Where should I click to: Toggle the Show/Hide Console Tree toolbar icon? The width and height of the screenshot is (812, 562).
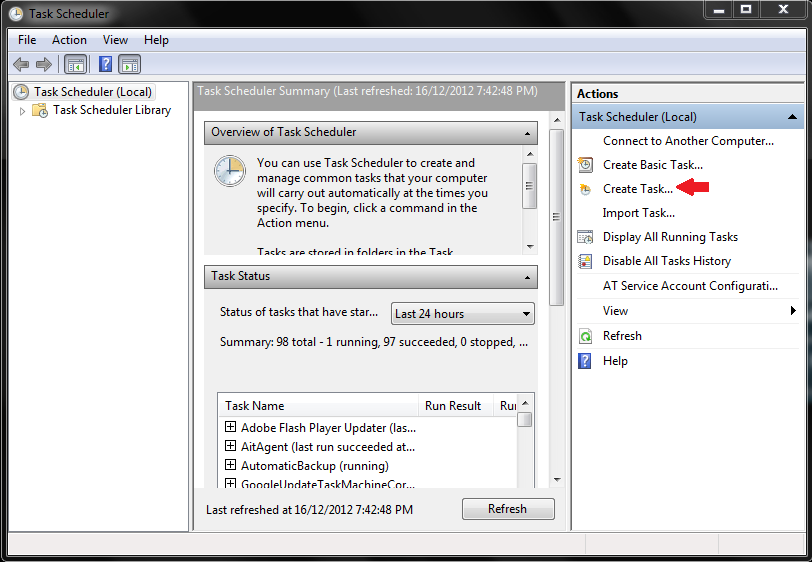tap(76, 65)
